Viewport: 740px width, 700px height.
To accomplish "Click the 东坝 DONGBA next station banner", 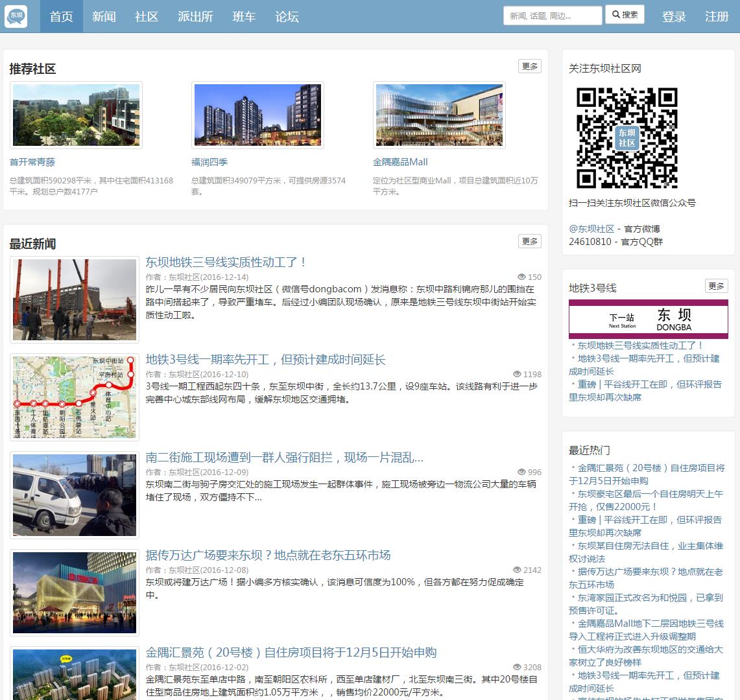I will tap(648, 318).
